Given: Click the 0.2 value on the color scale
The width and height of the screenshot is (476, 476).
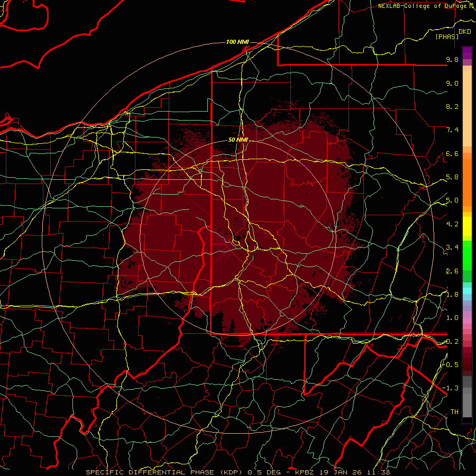Looking at the screenshot, I should 452,342.
